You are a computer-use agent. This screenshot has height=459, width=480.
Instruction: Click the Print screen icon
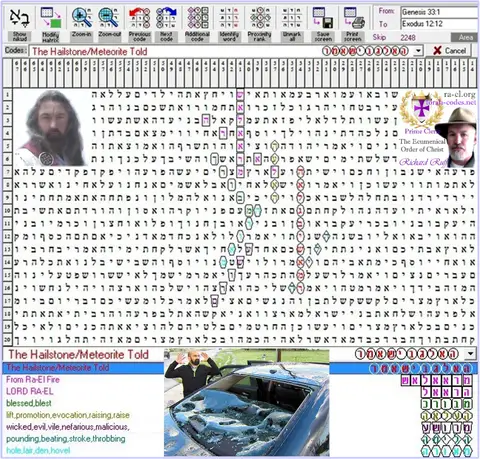tap(353, 18)
